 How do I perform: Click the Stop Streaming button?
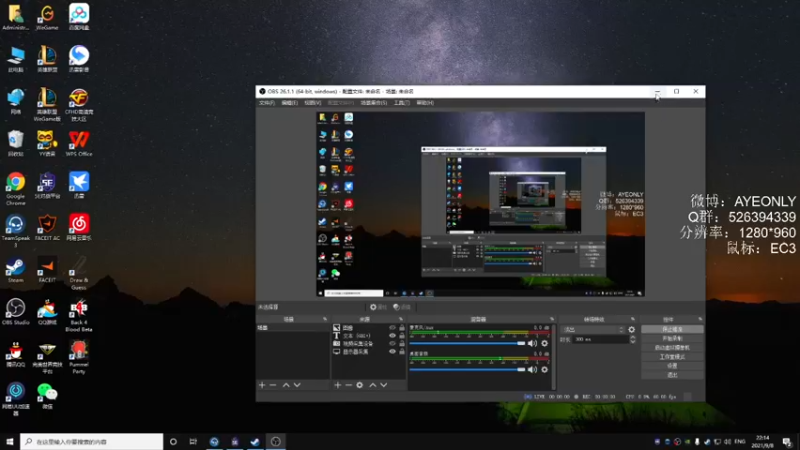click(x=672, y=330)
